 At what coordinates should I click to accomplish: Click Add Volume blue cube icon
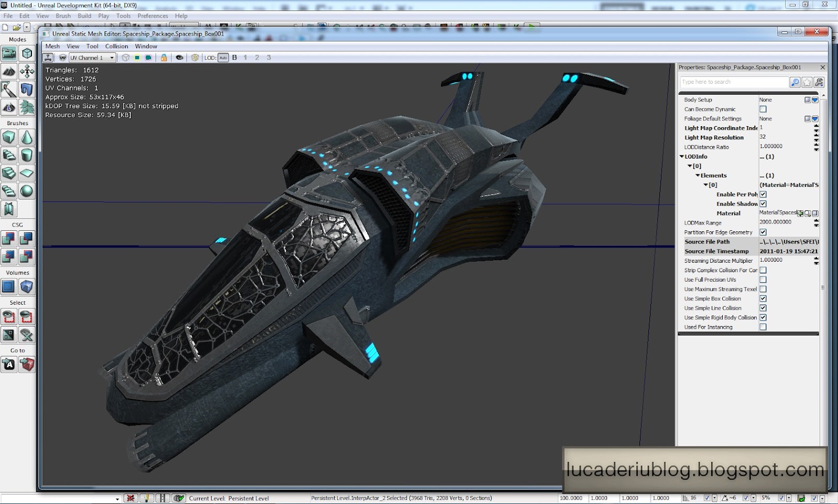click(x=27, y=286)
